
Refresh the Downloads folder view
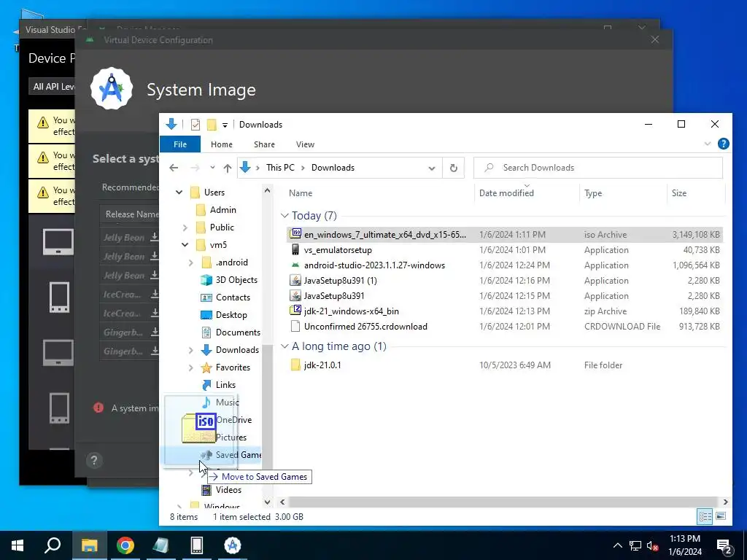[x=454, y=168]
